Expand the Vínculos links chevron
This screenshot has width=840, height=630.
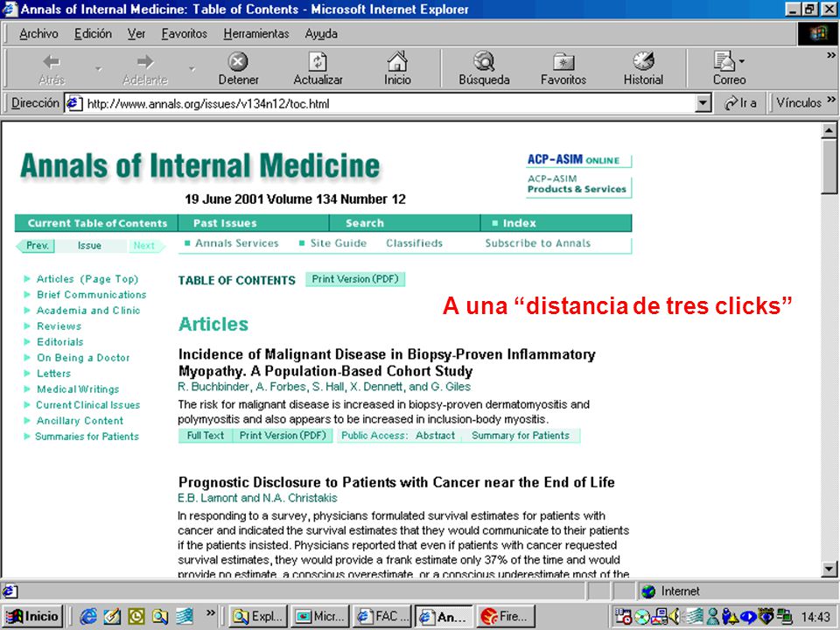(831, 100)
